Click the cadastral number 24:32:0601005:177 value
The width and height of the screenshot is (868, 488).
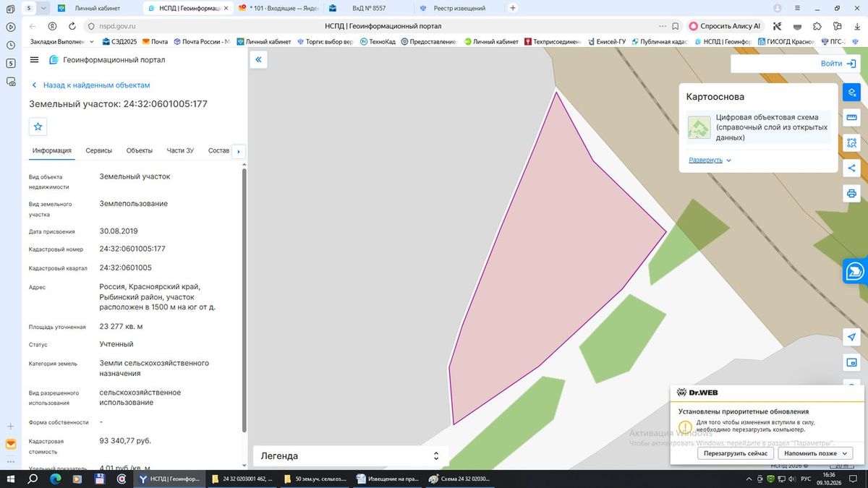coord(132,249)
